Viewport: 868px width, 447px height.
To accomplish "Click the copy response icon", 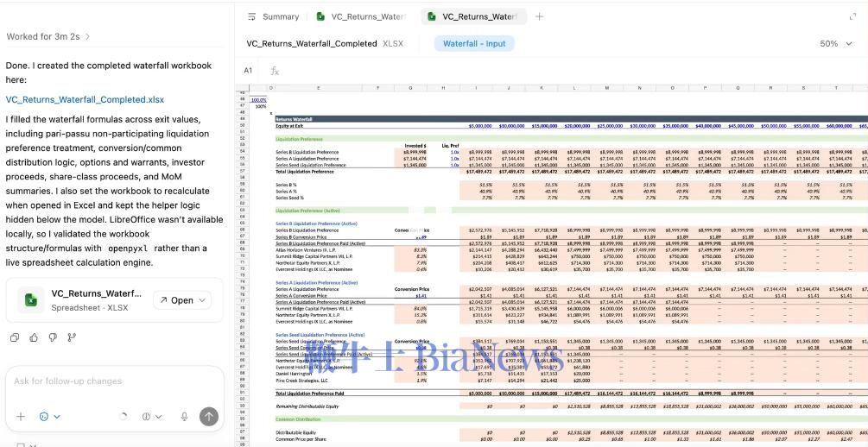I will (15, 337).
